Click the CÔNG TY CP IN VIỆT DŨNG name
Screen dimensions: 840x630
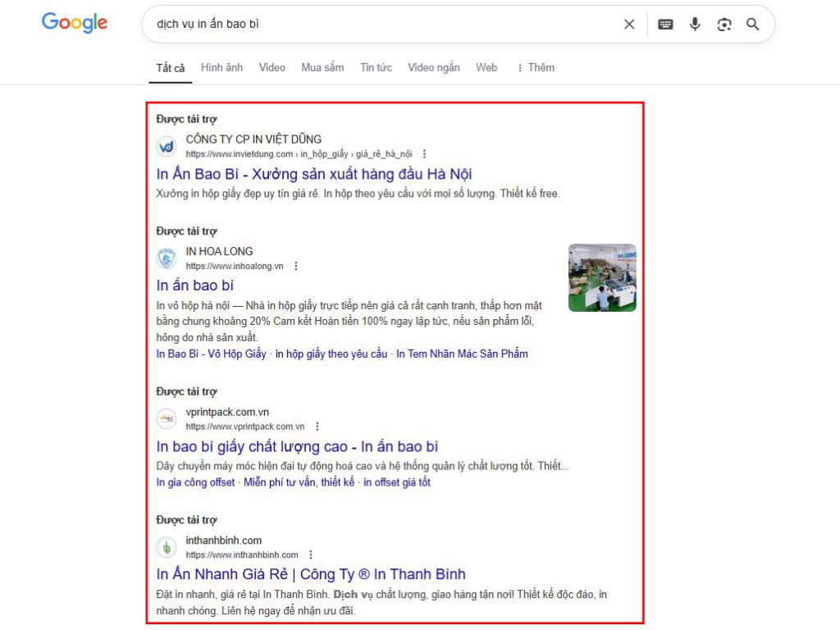click(x=253, y=139)
